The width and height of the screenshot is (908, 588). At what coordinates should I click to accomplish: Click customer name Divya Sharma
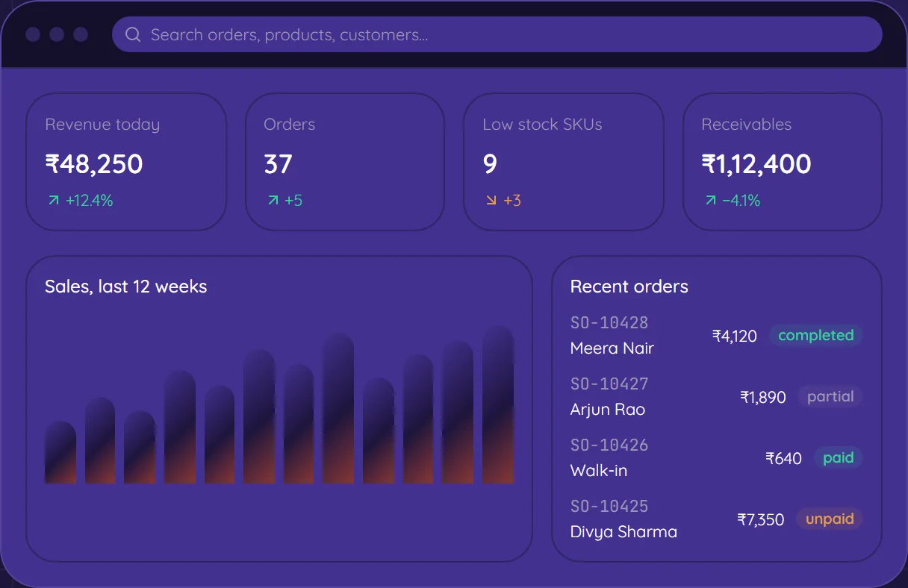click(624, 531)
